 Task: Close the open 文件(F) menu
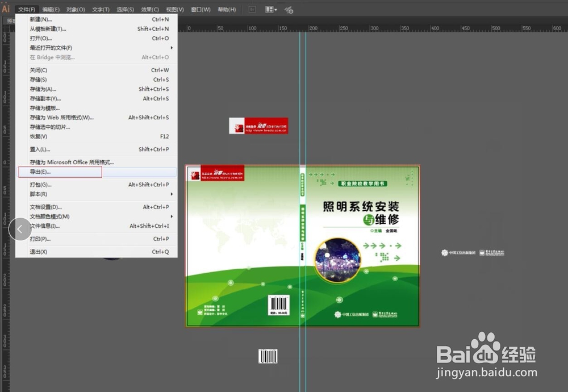(x=27, y=10)
